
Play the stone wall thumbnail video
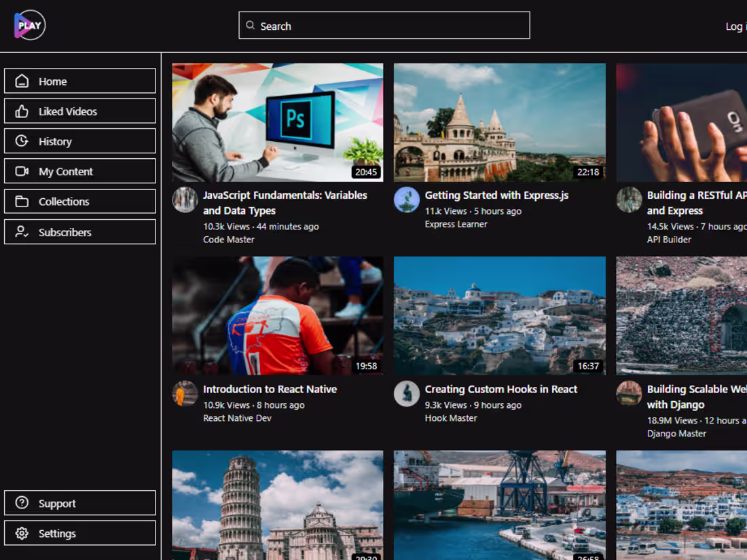coord(681,316)
